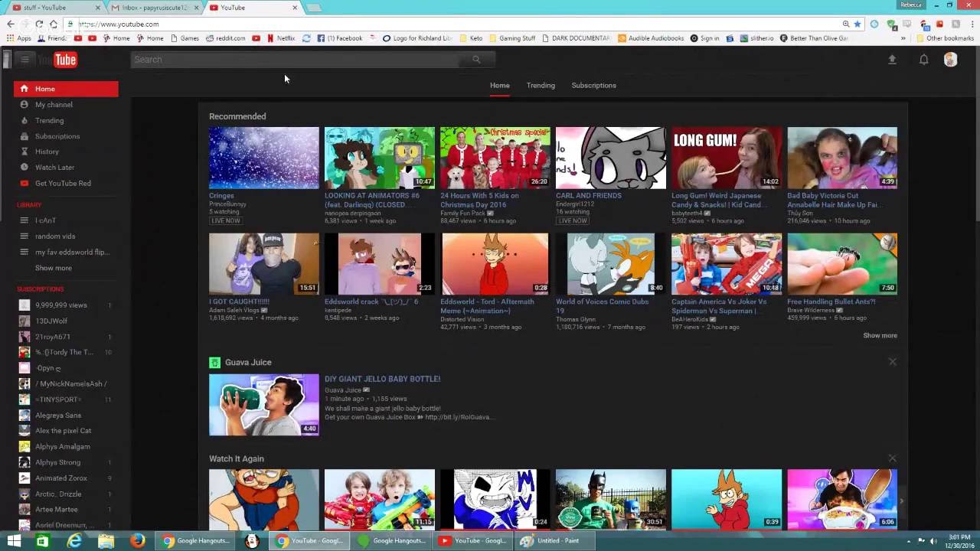Image resolution: width=980 pixels, height=551 pixels.
Task: Open the Rebecca profile switcher button
Action: [x=911, y=5]
